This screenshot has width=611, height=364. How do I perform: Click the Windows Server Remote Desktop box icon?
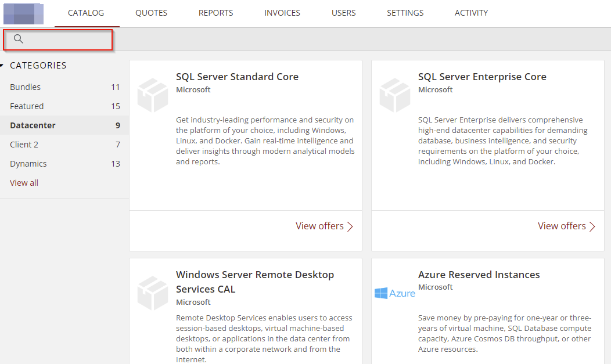click(x=153, y=293)
